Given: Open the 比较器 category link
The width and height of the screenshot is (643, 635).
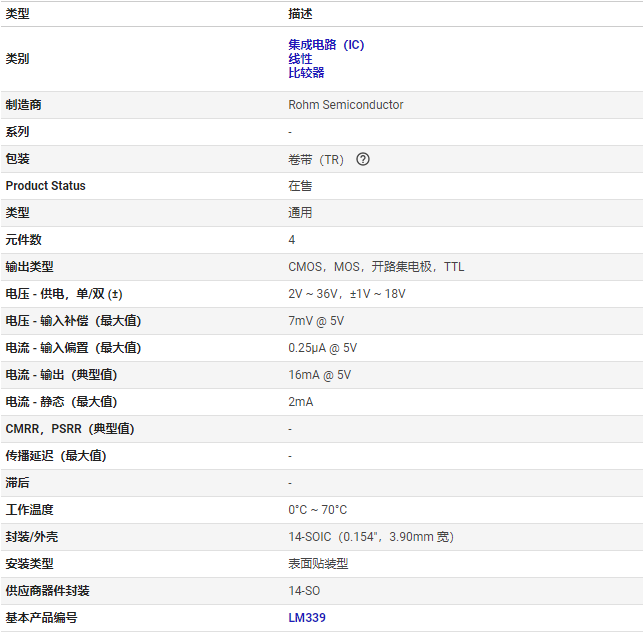Looking at the screenshot, I should (x=306, y=73).
